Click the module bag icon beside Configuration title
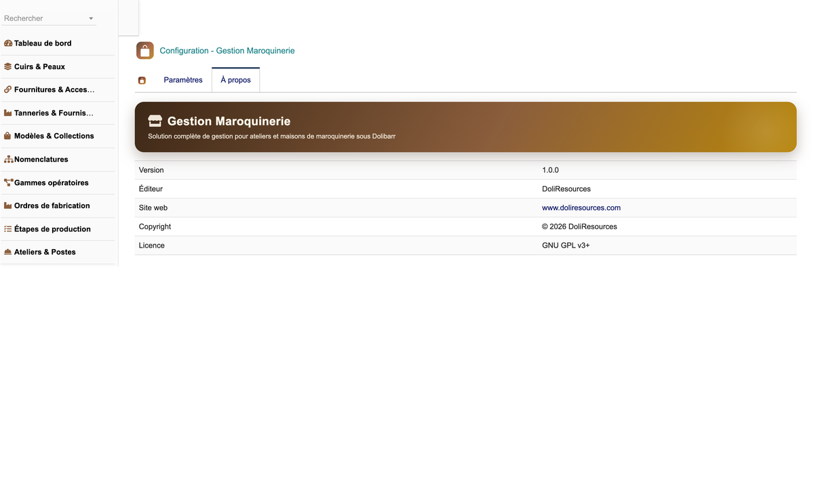This screenshot has width=814, height=504. (145, 51)
